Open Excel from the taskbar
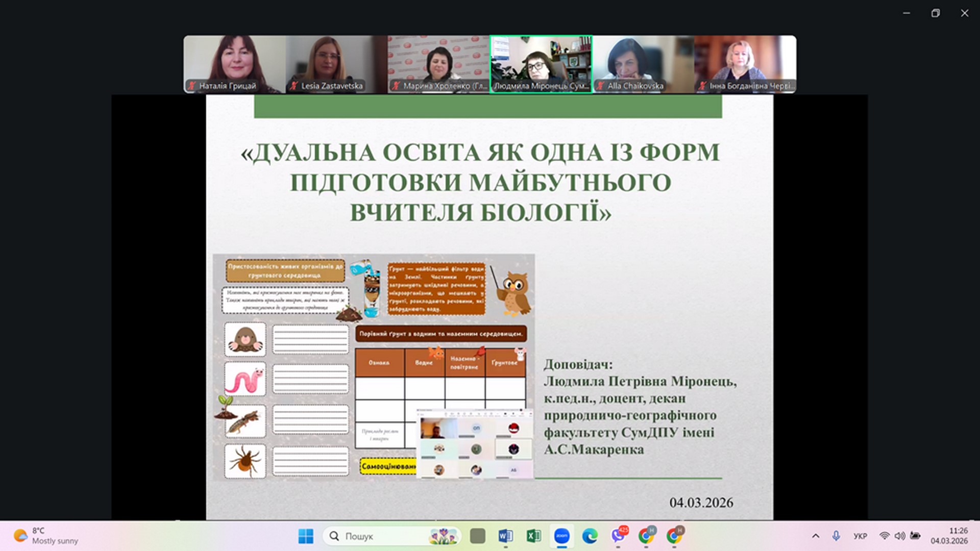 click(x=533, y=536)
